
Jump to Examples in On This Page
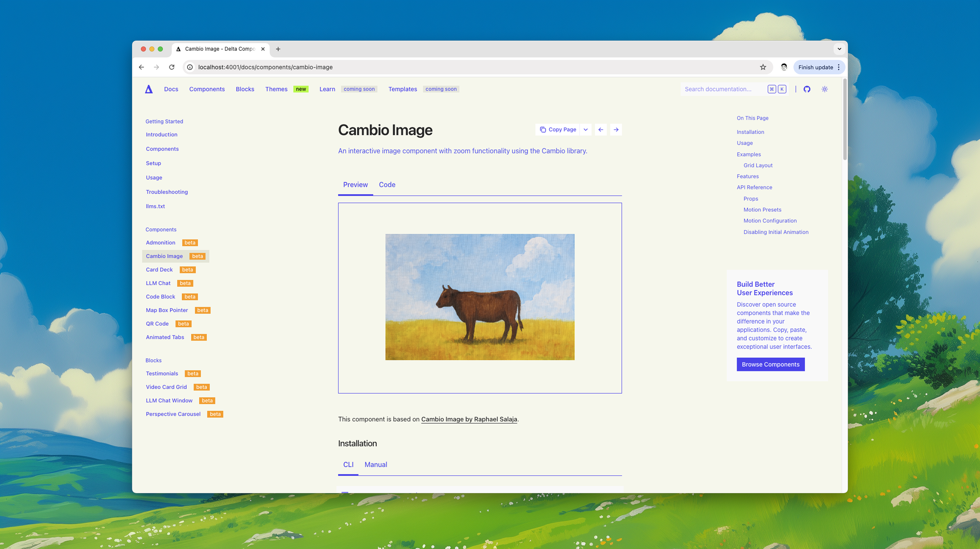click(x=749, y=154)
